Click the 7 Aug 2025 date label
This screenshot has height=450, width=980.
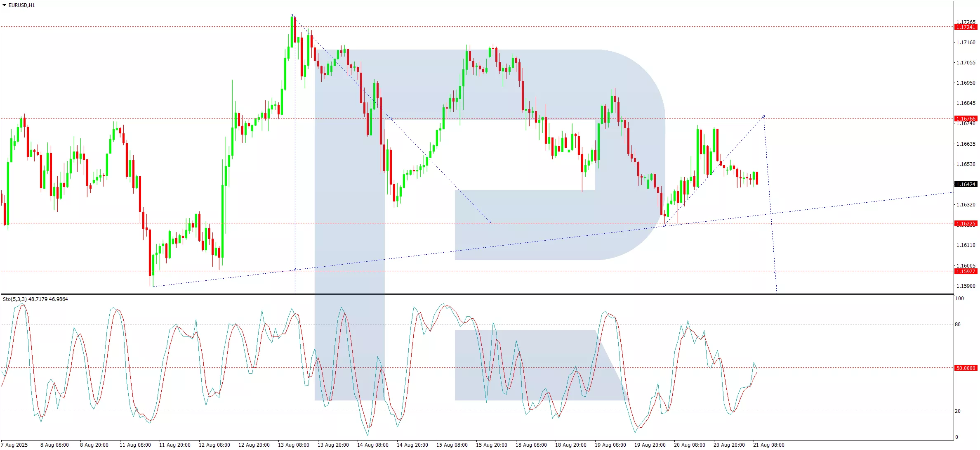pyautogui.click(x=14, y=445)
